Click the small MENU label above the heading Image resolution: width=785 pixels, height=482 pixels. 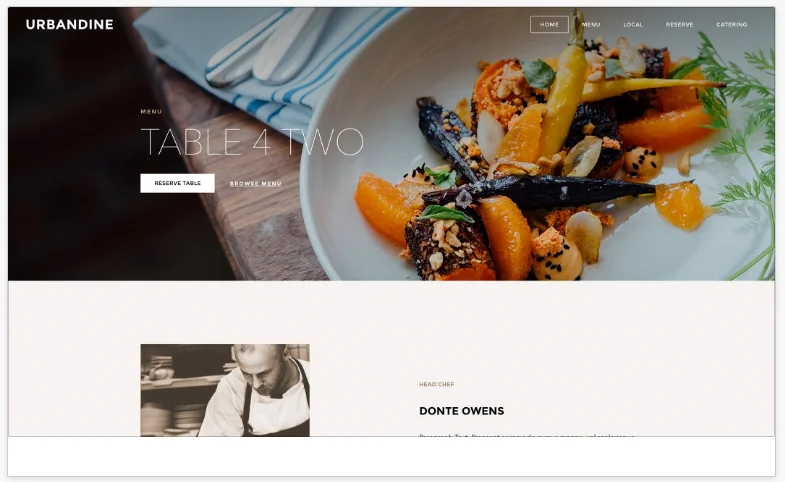click(151, 112)
